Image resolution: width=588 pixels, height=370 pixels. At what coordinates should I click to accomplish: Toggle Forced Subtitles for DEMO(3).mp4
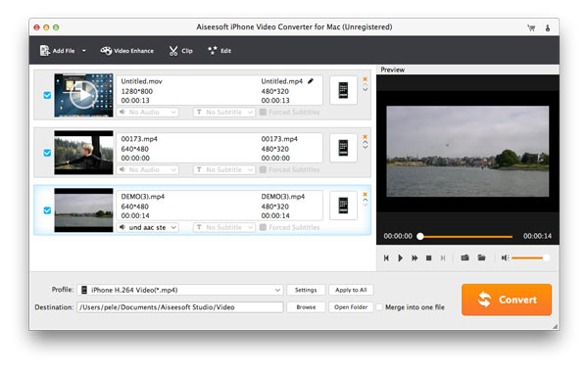[x=263, y=227]
